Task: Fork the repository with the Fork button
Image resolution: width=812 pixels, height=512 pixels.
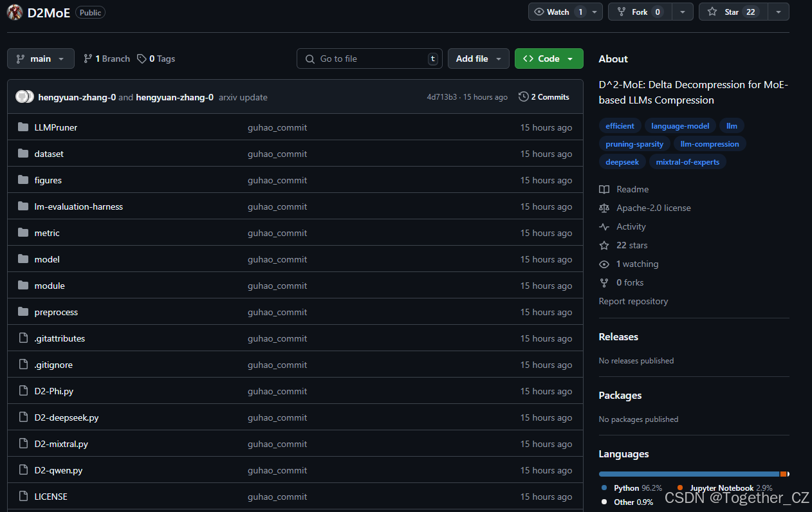Action: 640,12
